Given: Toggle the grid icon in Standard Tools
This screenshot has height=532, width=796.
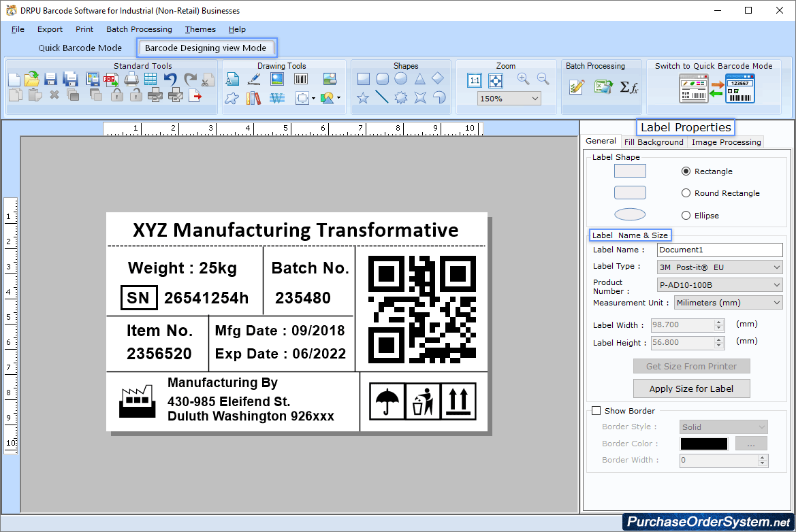Looking at the screenshot, I should (x=150, y=79).
